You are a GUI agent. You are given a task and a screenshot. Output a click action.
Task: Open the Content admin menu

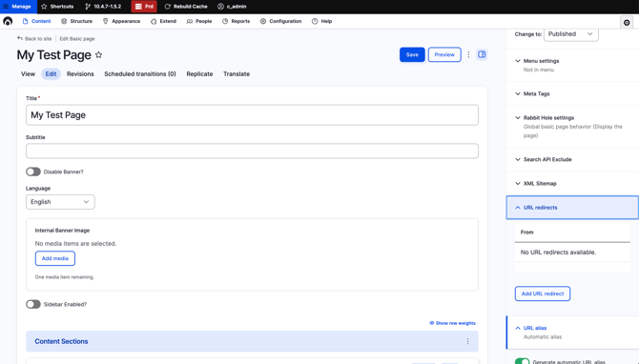point(36,21)
